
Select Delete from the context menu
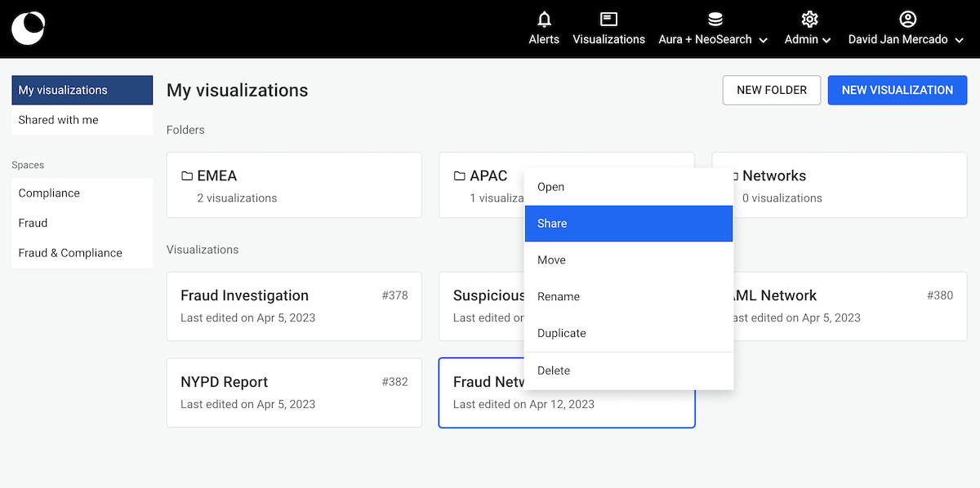coord(628,370)
